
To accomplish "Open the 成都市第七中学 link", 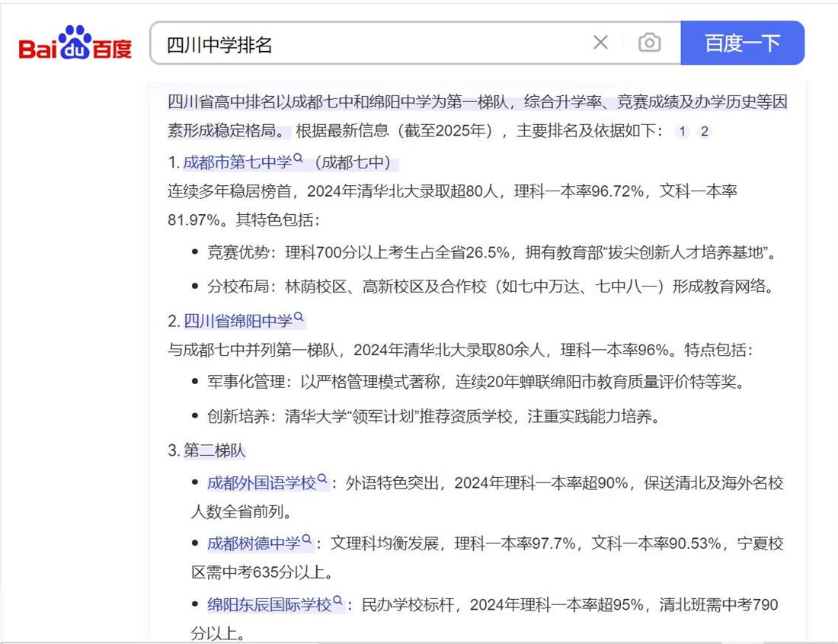I will coord(237,162).
